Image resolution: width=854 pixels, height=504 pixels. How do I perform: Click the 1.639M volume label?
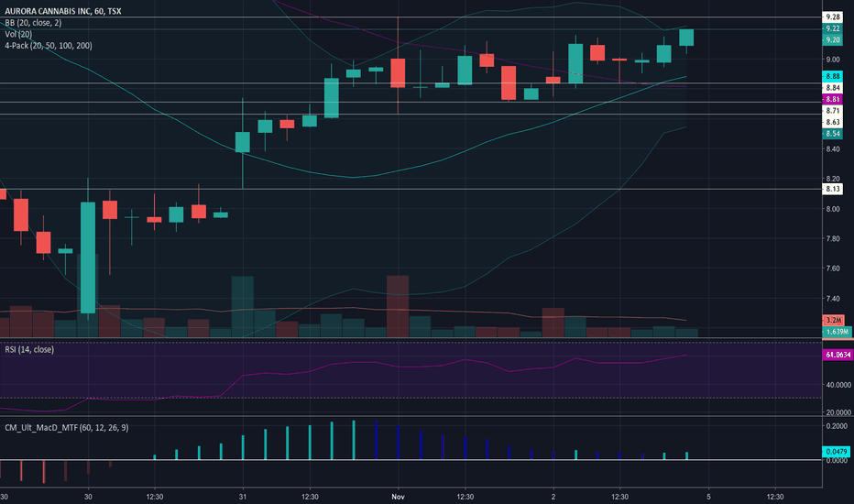pos(837,332)
